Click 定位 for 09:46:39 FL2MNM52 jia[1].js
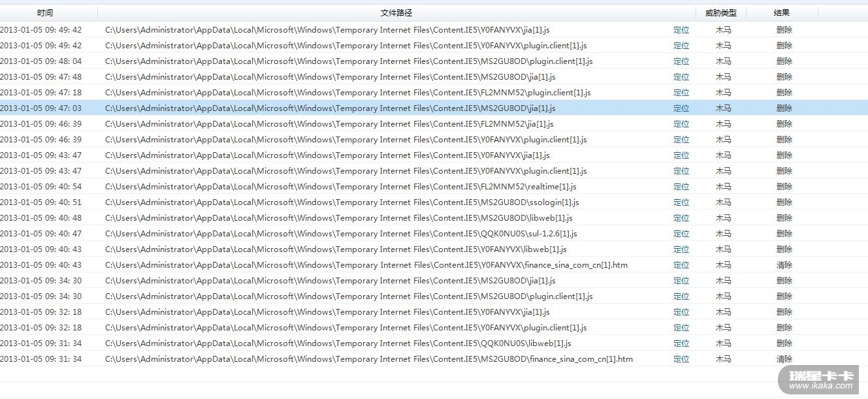 pos(681,124)
